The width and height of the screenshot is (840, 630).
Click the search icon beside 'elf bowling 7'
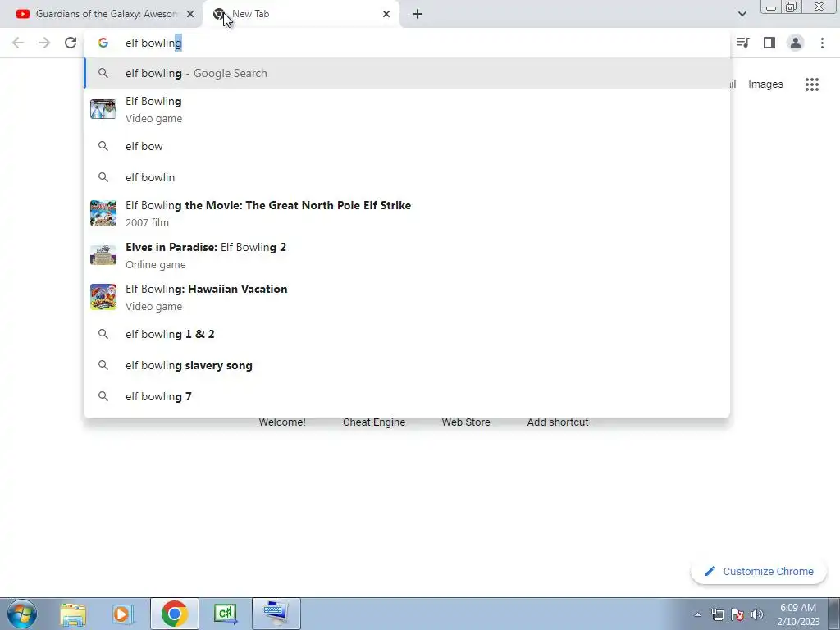tap(103, 396)
